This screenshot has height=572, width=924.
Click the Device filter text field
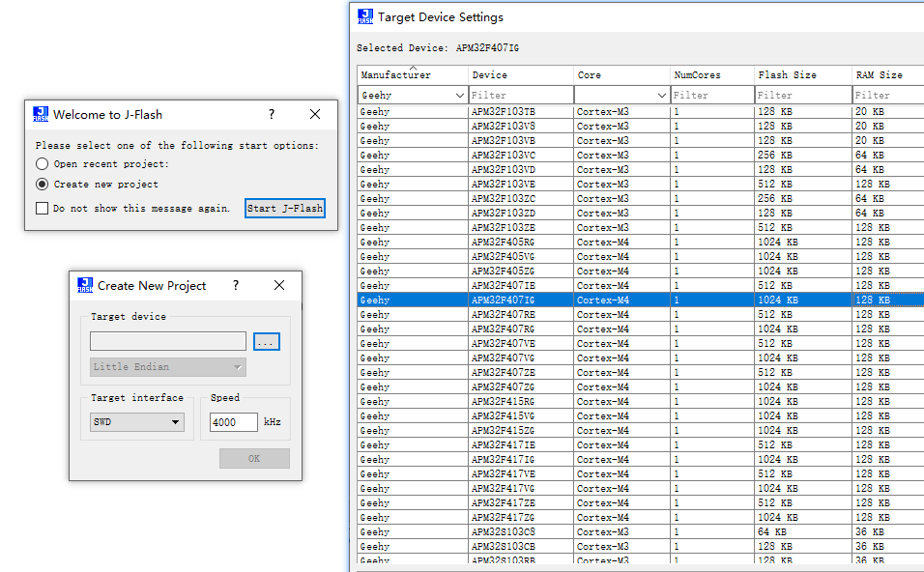pos(520,96)
